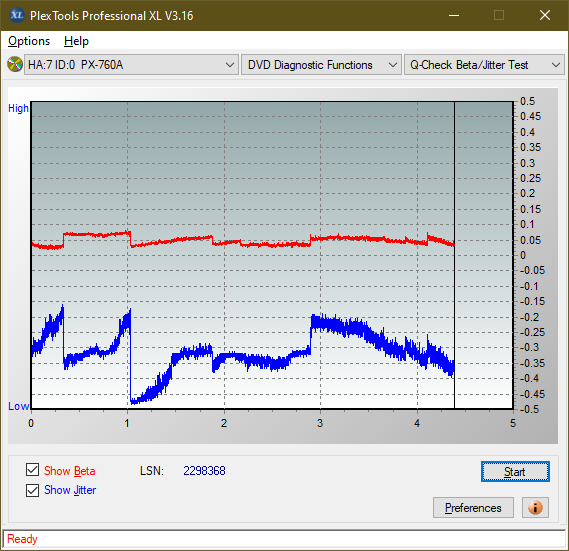Open the PX-760A drive selector dropdown
The image size is (569, 551).
coord(131,65)
